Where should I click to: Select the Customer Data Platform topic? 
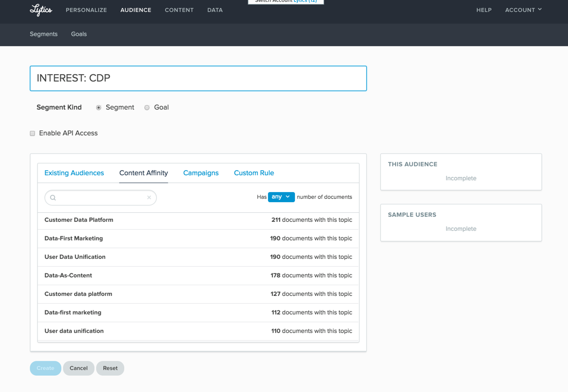coord(198,220)
